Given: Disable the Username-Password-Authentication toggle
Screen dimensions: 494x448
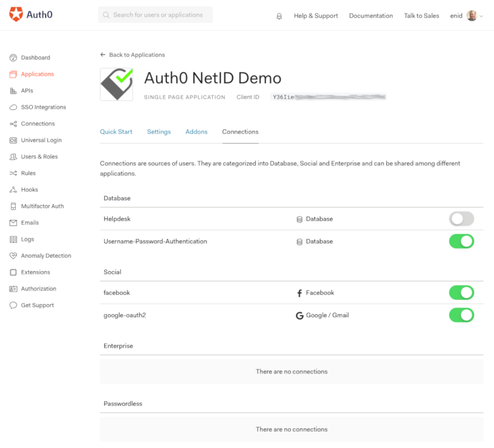Looking at the screenshot, I should pyautogui.click(x=461, y=241).
